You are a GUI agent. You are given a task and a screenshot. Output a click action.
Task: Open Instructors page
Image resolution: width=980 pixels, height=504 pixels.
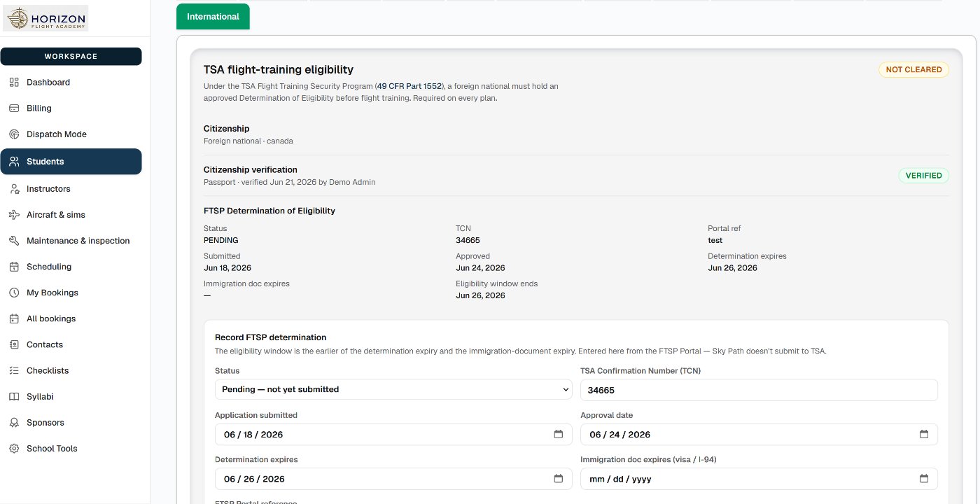coord(71,189)
